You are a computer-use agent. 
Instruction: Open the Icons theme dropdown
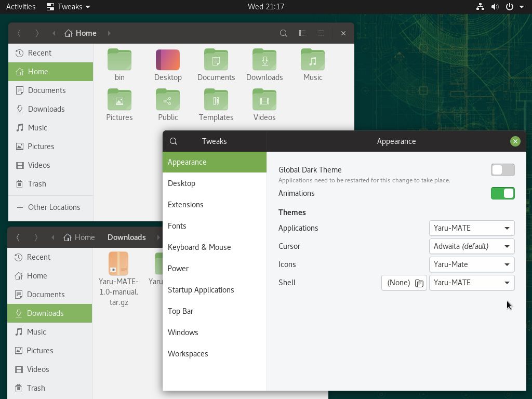tap(471, 264)
